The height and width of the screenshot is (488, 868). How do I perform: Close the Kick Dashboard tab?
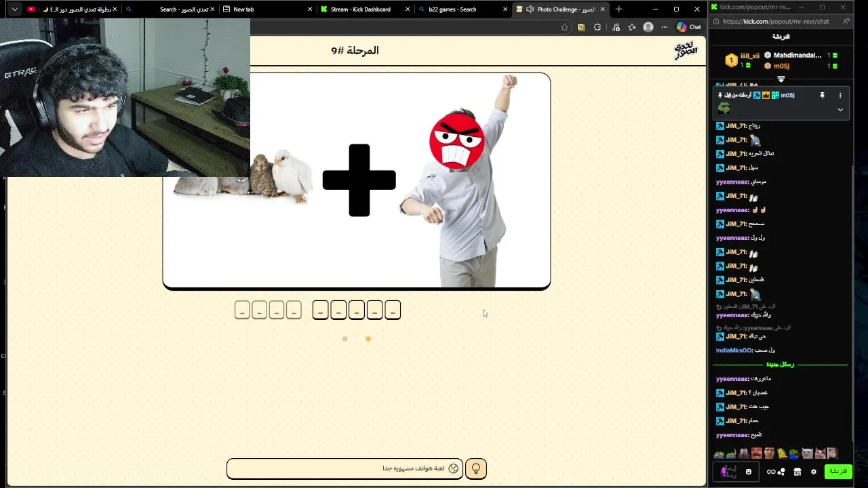click(408, 9)
